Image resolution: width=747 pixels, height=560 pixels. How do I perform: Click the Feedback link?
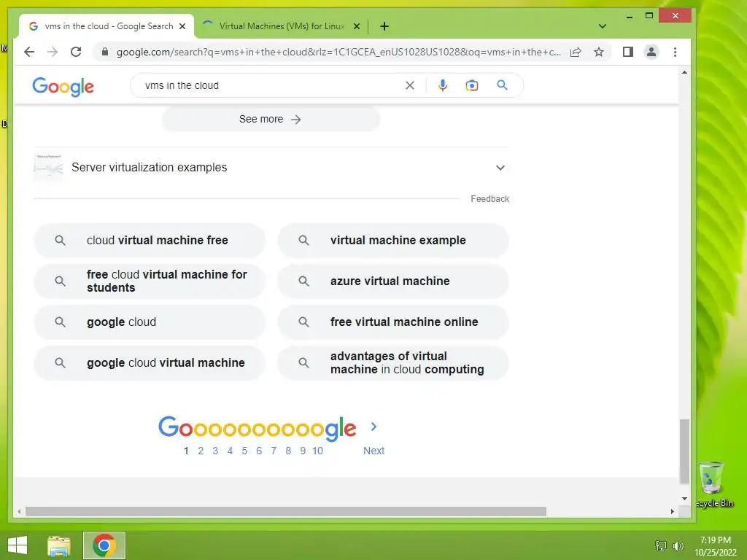tap(489, 198)
